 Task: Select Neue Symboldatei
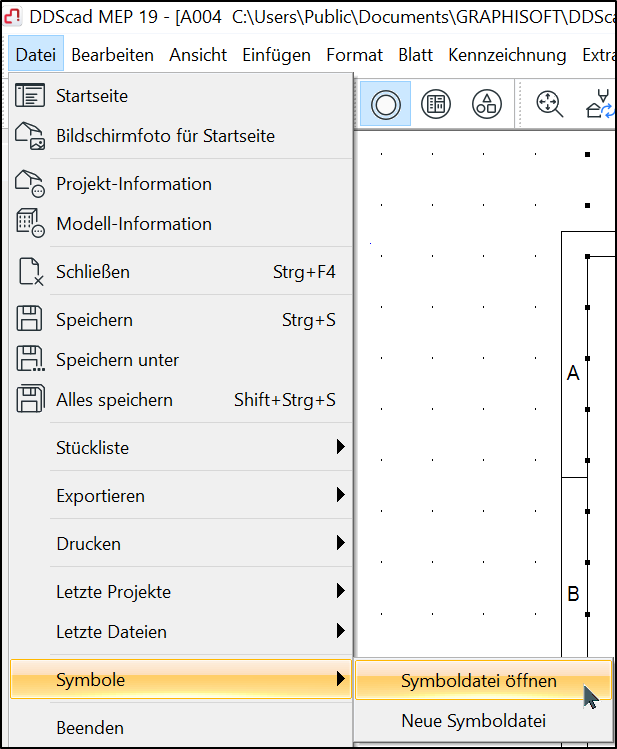point(474,720)
